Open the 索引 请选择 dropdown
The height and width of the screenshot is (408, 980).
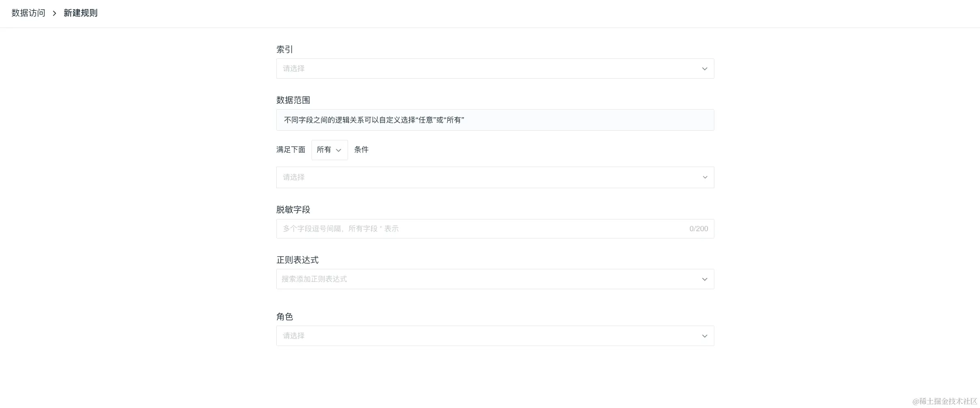click(495, 69)
